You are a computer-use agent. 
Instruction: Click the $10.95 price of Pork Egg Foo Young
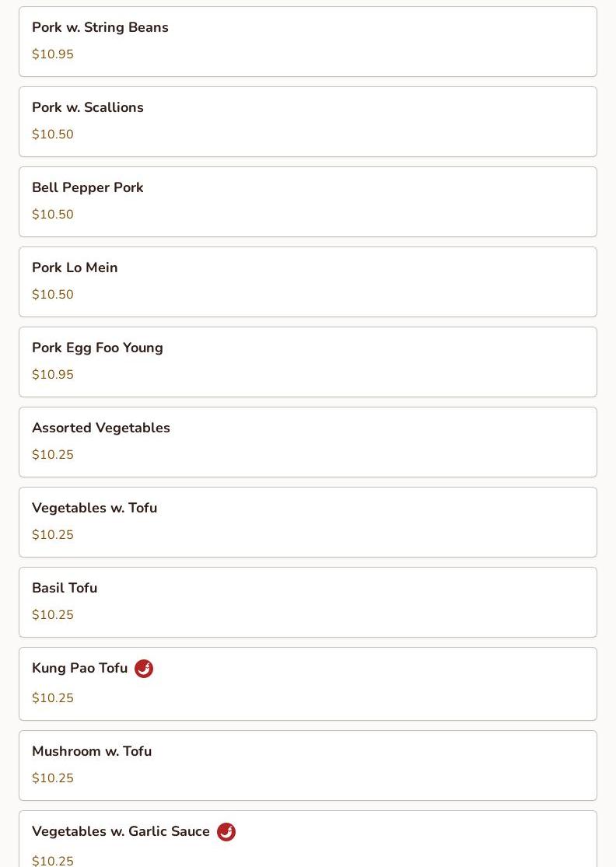(x=53, y=374)
